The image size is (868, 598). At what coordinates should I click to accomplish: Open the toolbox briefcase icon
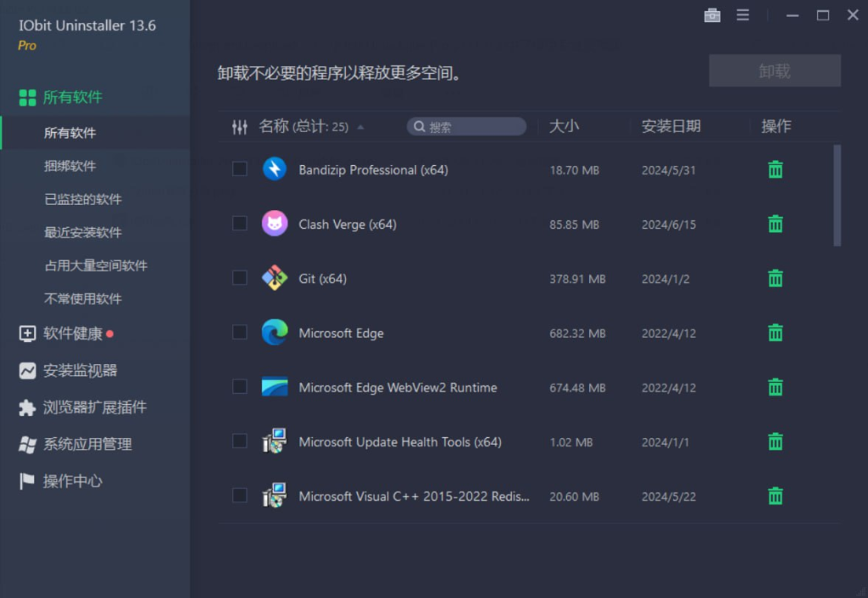tap(712, 15)
